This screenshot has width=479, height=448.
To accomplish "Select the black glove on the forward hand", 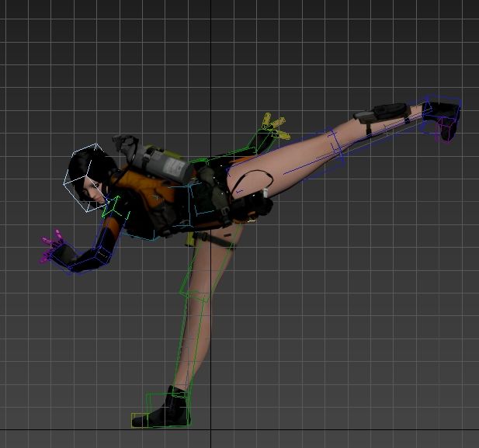I will point(65,256).
